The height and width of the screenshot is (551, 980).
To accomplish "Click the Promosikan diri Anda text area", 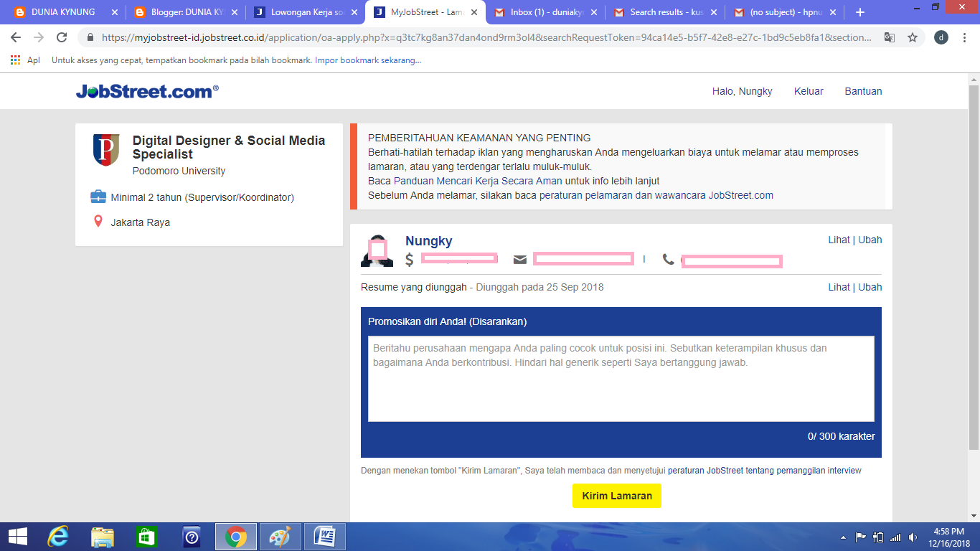I will pyautogui.click(x=621, y=379).
